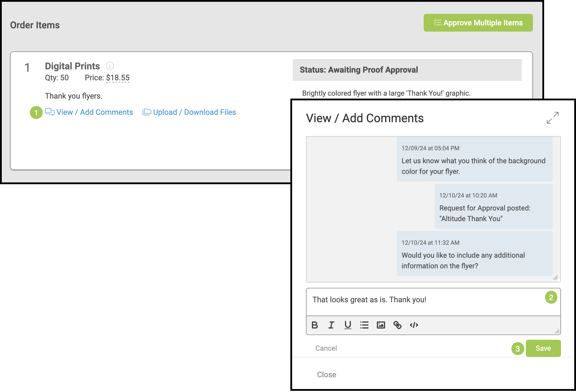Close the comments dialog
The width and height of the screenshot is (576, 392).
pos(326,375)
